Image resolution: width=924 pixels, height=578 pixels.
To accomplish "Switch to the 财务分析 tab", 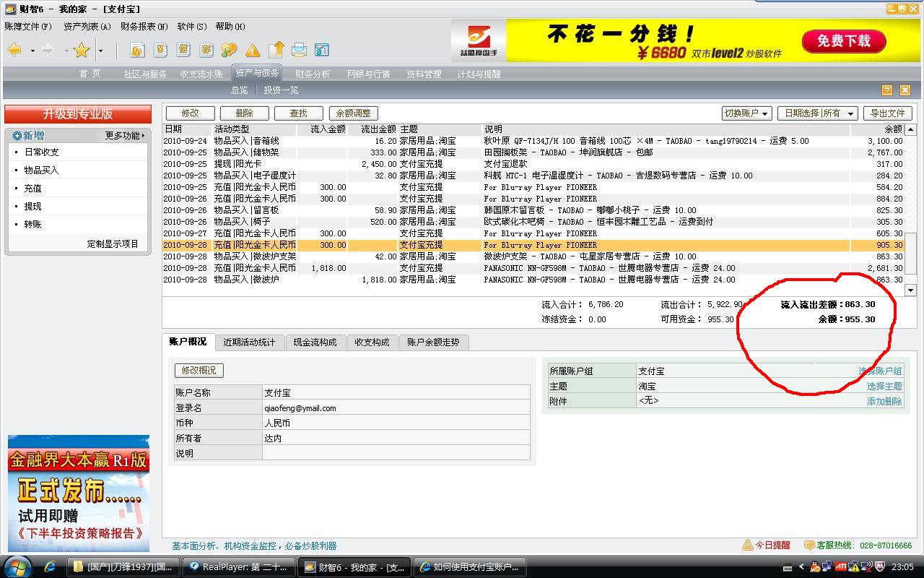I will click(313, 74).
